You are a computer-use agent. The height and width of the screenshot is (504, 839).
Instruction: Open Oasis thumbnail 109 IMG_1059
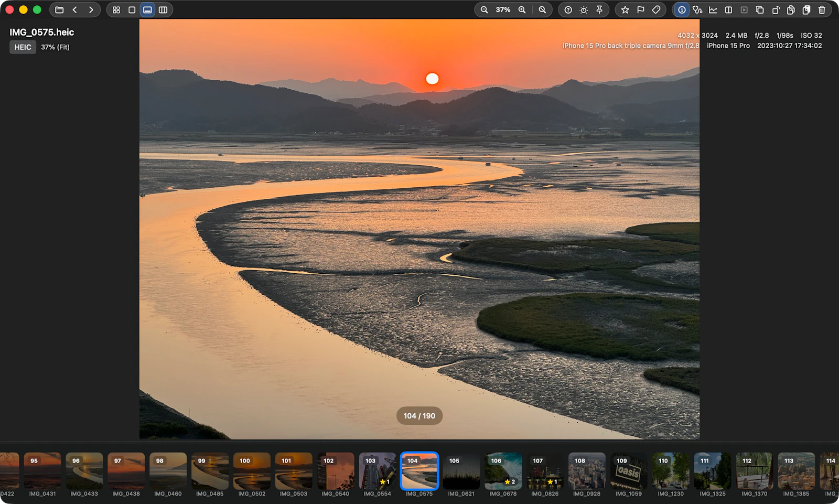pos(629,471)
